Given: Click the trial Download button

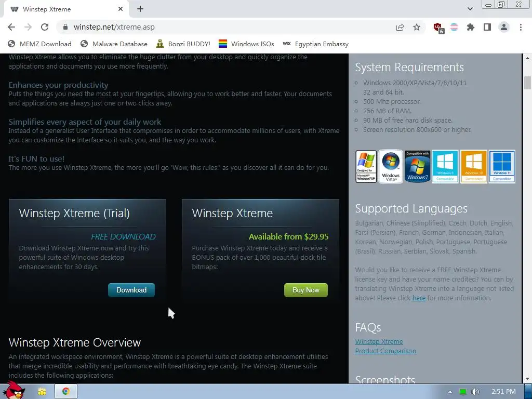Looking at the screenshot, I should pos(131,290).
